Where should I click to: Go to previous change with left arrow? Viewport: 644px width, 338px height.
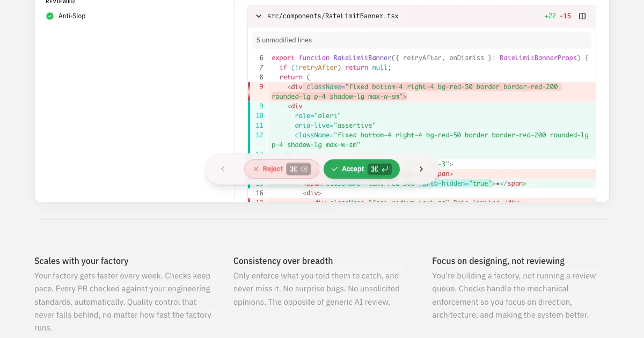pos(223,169)
